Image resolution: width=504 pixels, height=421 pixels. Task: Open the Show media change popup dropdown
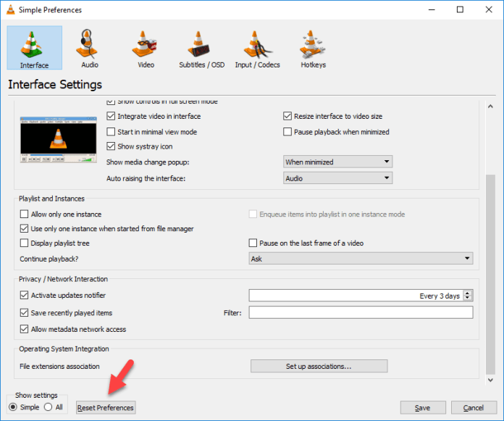click(x=337, y=162)
